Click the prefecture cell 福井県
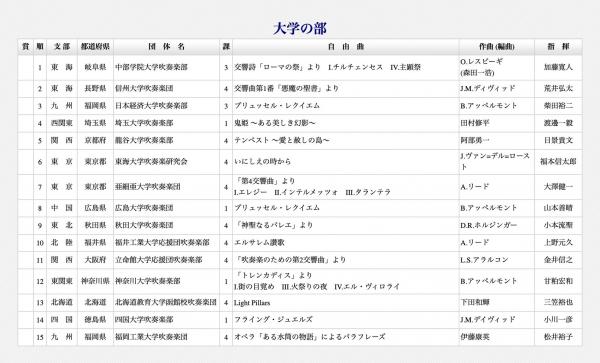 [95, 243]
